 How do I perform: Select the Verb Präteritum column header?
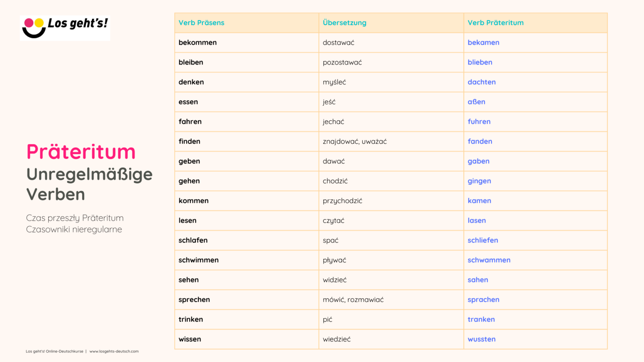(x=495, y=23)
